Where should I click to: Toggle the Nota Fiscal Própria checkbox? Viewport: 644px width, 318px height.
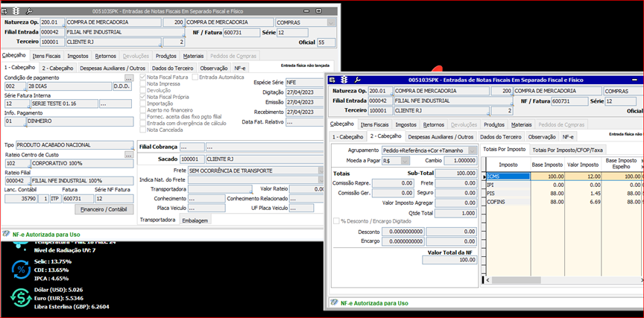click(143, 97)
